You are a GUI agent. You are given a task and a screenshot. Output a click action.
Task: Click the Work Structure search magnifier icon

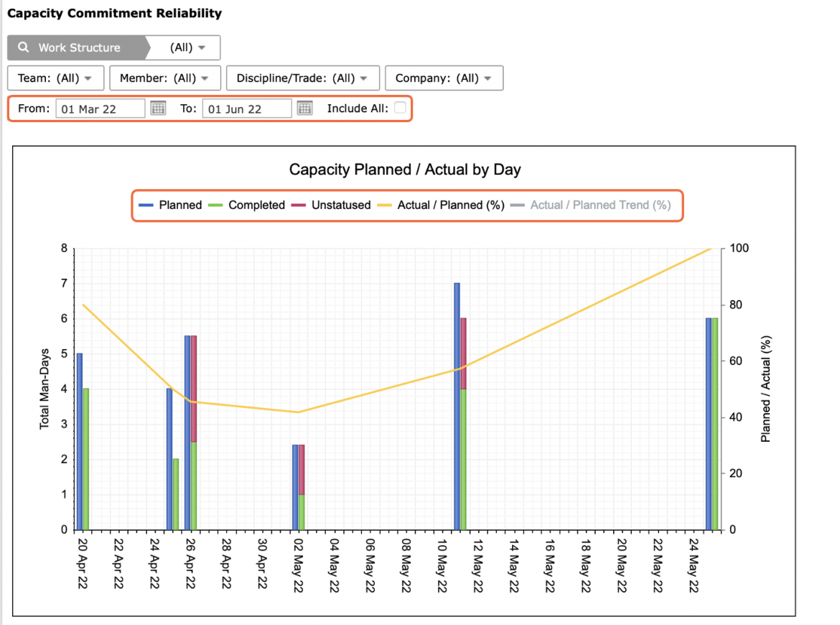click(x=23, y=47)
